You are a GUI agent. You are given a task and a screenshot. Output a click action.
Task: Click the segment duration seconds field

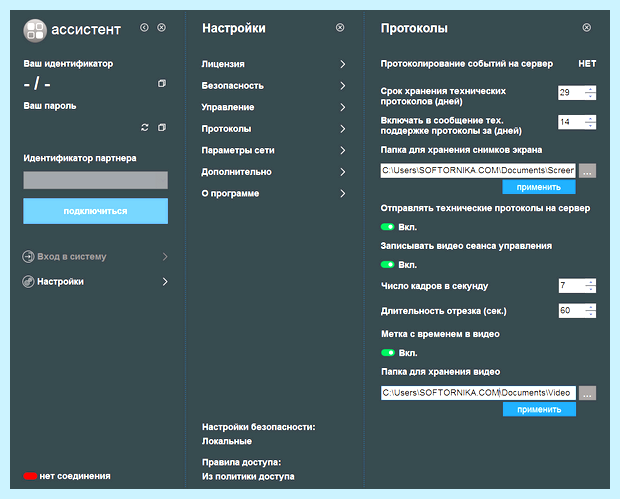[577, 310]
